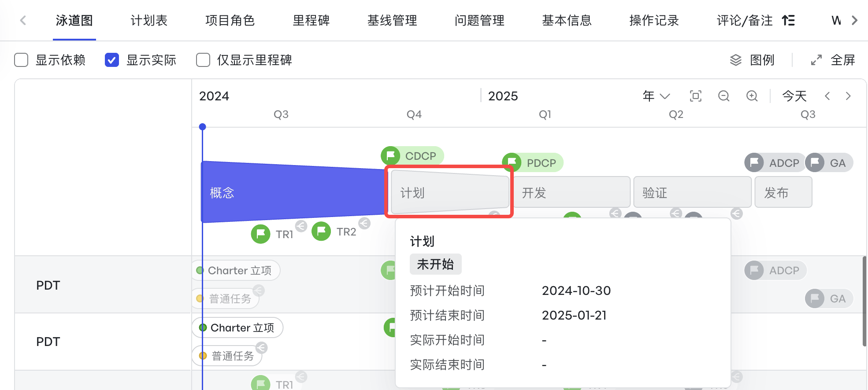This screenshot has width=868, height=390.
Task: Click the 2024 year header
Action: pos(214,96)
